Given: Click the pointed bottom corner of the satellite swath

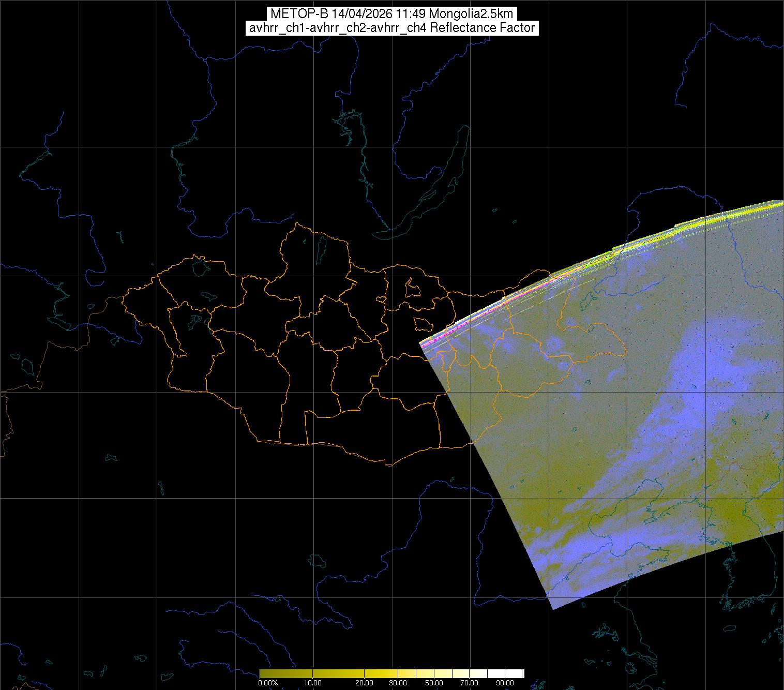Looking at the screenshot, I should pos(553,608).
